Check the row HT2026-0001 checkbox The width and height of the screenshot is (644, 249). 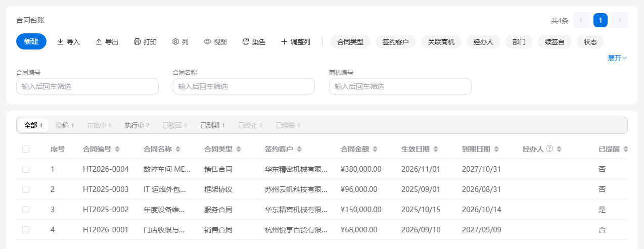tap(26, 230)
